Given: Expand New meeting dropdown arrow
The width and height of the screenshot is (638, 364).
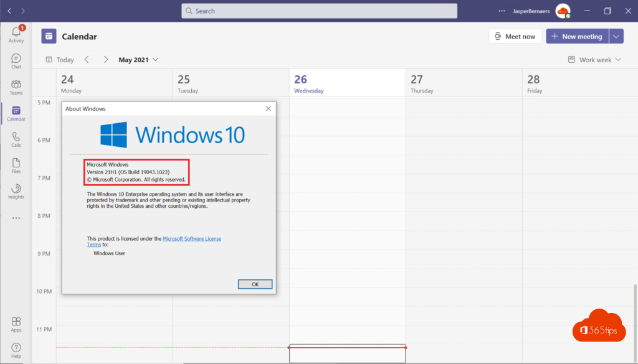Looking at the screenshot, I should point(616,36).
